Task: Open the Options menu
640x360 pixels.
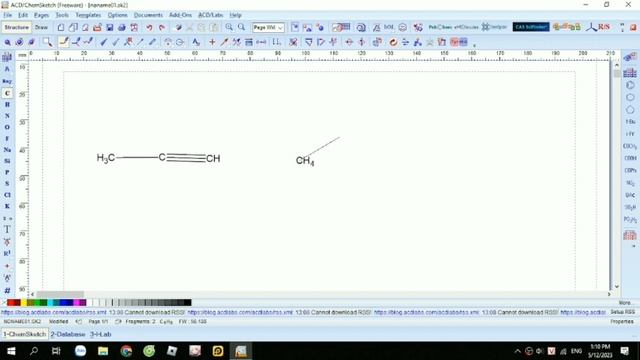Action: pyautogui.click(x=118, y=15)
